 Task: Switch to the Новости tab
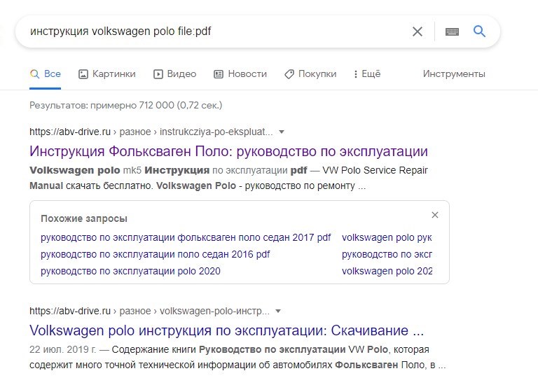coord(240,73)
